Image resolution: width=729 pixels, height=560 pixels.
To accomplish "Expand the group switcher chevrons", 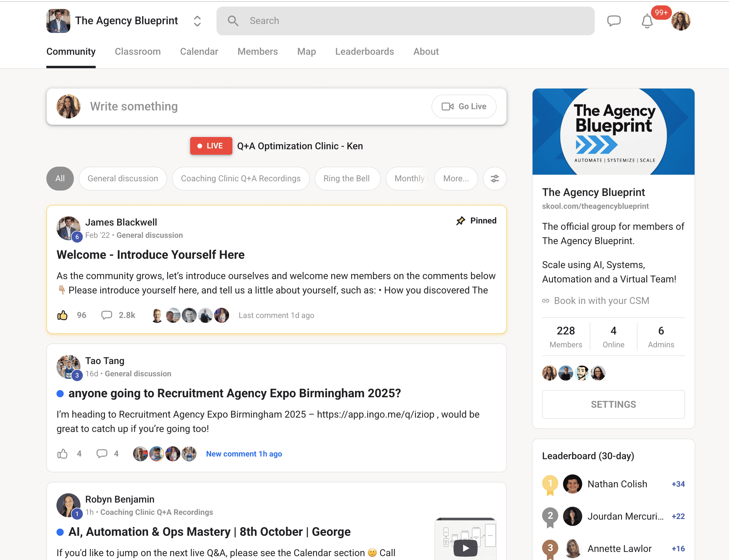I will (197, 21).
